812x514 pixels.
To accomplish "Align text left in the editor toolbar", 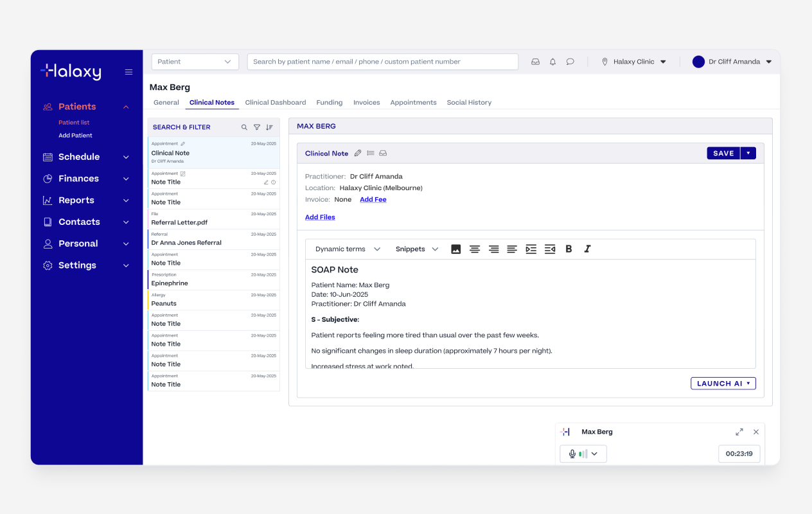I will tap(512, 249).
